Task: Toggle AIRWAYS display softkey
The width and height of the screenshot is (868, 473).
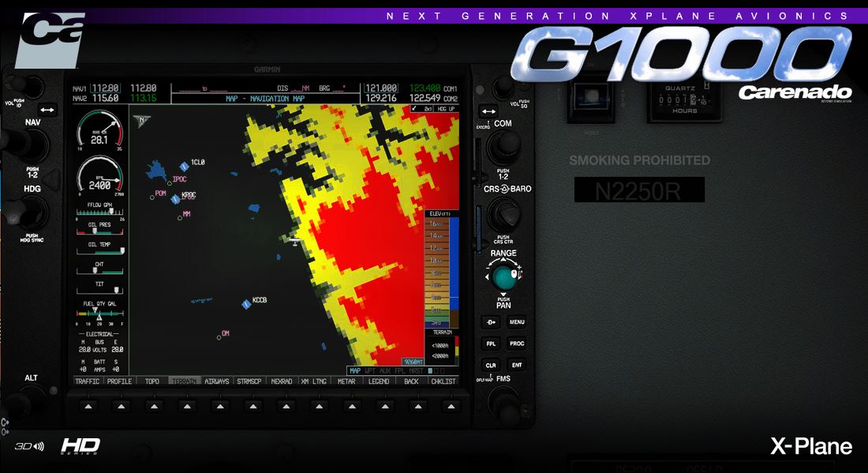Action: [217, 381]
